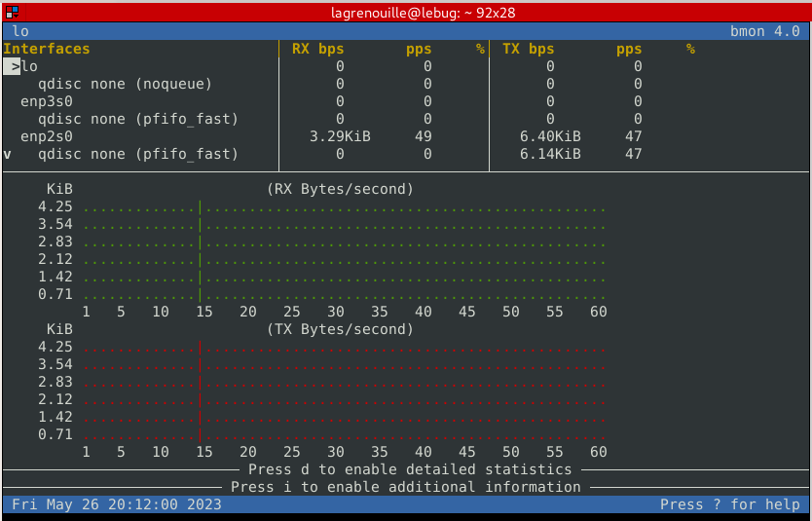Click the TX Bytes/second graph title
812x521 pixels.
point(340,329)
